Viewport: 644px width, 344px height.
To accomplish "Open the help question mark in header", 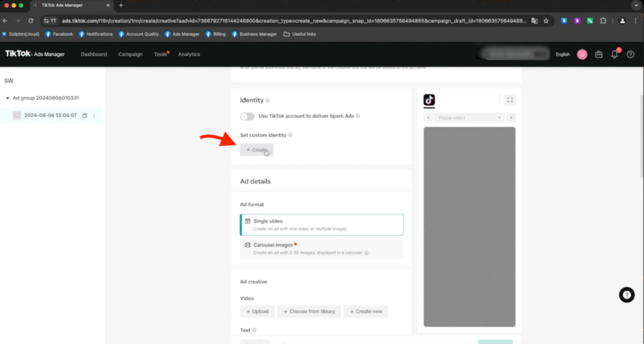I will pyautogui.click(x=630, y=54).
